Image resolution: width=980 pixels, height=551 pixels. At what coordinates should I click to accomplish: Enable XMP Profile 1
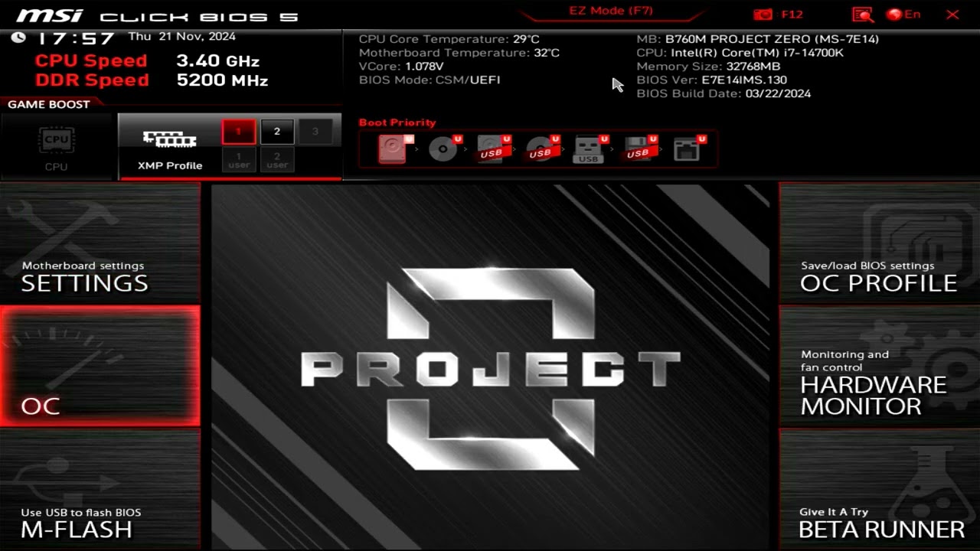pyautogui.click(x=238, y=132)
